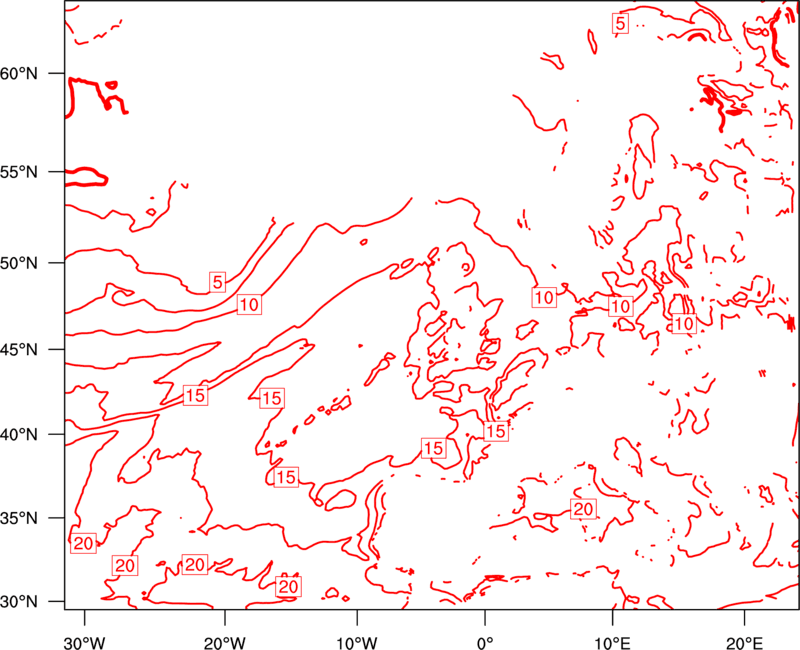This screenshot has height=650, width=800.
Task: Click the 10°E longitude axis label
Action: [612, 642]
